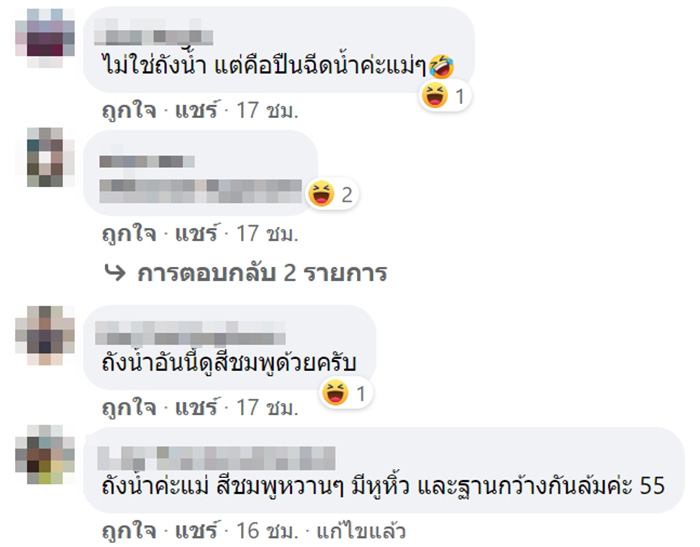This screenshot has width=700, height=547.
Task: Open the 16 ชม. timestamp on last comment
Action: pos(267,530)
